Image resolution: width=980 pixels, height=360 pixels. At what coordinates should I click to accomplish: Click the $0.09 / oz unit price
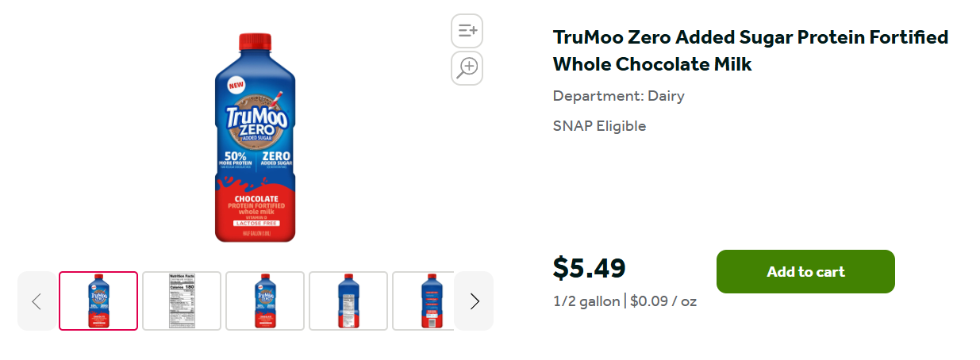pos(663,301)
